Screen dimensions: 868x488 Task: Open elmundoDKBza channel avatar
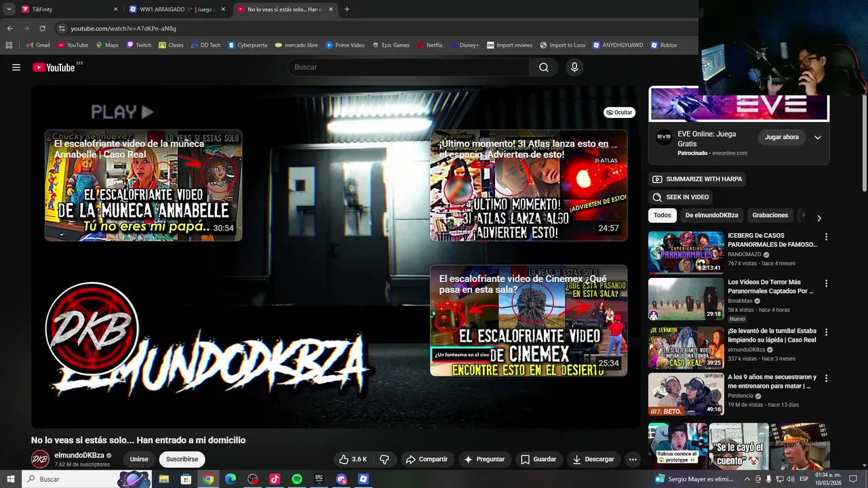(x=41, y=459)
